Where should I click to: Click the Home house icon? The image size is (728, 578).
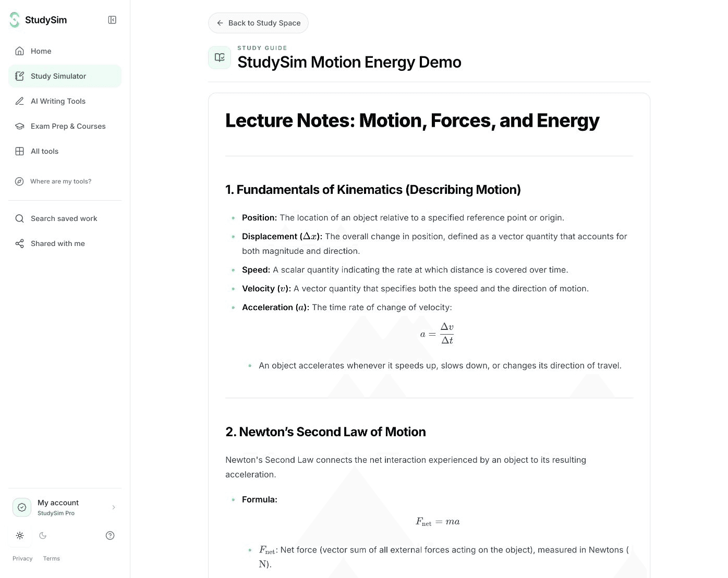tap(20, 51)
